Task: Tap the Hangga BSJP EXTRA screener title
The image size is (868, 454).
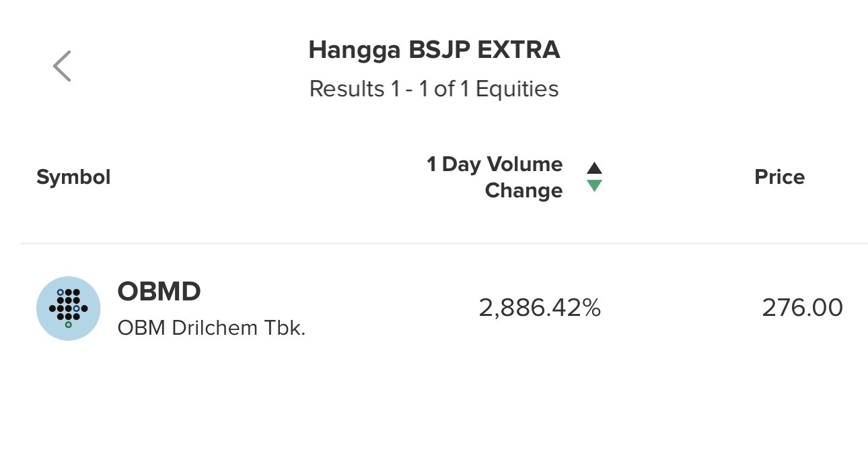Action: (434, 50)
